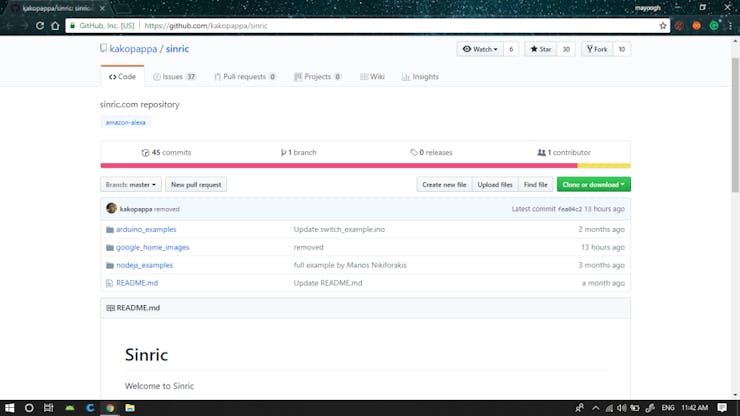Click the page vertical scrollbar thumb

[x=735, y=125]
